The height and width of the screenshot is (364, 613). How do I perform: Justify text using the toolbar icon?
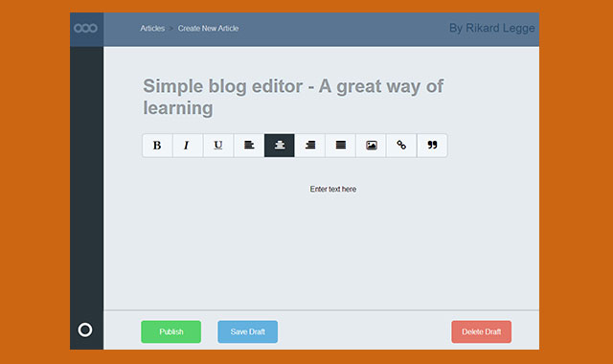point(341,146)
